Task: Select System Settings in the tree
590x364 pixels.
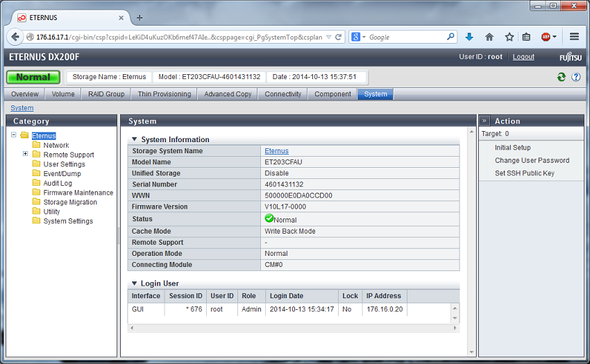Action: pyautogui.click(x=68, y=221)
